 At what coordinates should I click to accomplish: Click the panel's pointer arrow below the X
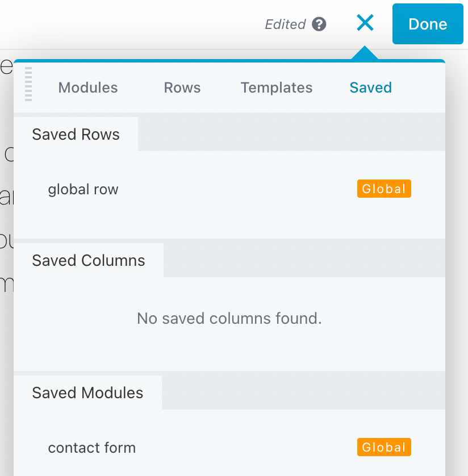[365, 55]
